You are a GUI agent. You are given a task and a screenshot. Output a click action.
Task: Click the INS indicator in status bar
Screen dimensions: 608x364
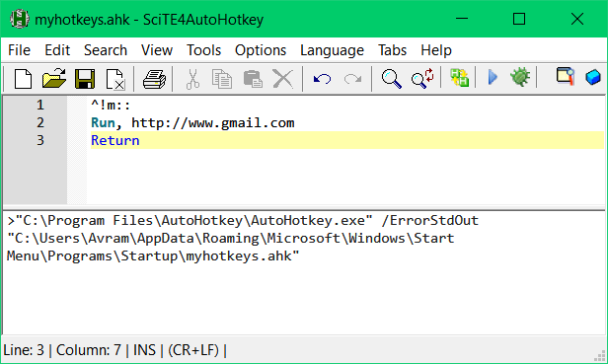click(144, 350)
